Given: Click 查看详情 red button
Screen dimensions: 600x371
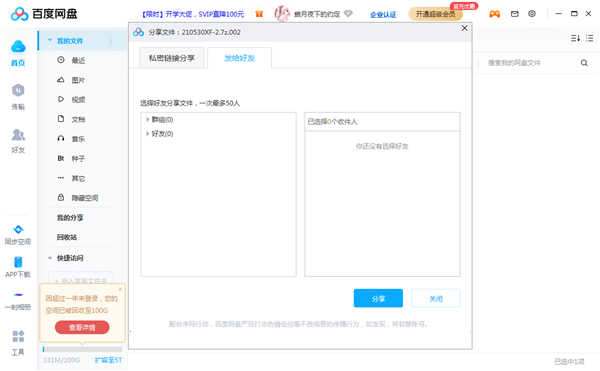Looking at the screenshot, I should click(82, 327).
